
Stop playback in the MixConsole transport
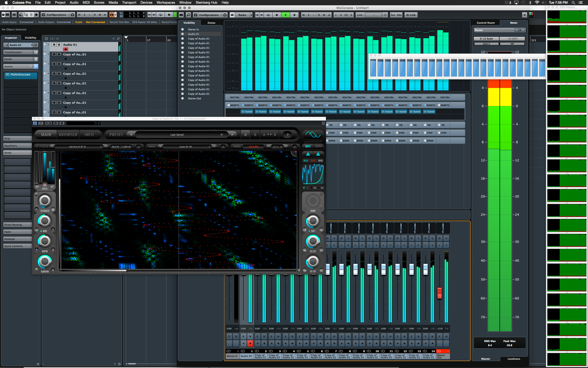pyautogui.click(x=277, y=15)
